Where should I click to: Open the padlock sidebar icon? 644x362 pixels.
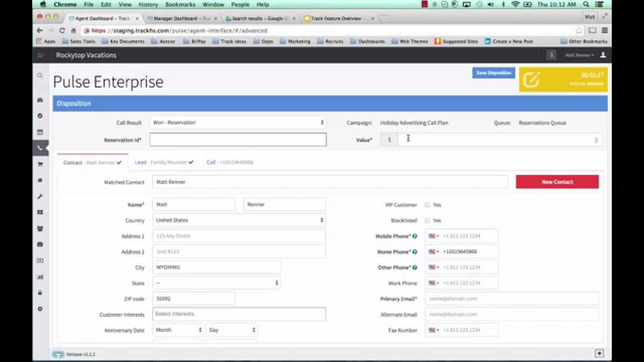coord(40,293)
